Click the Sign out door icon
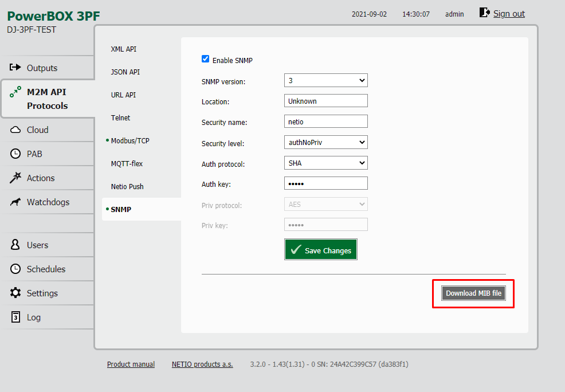The height and width of the screenshot is (392, 565). pos(484,13)
